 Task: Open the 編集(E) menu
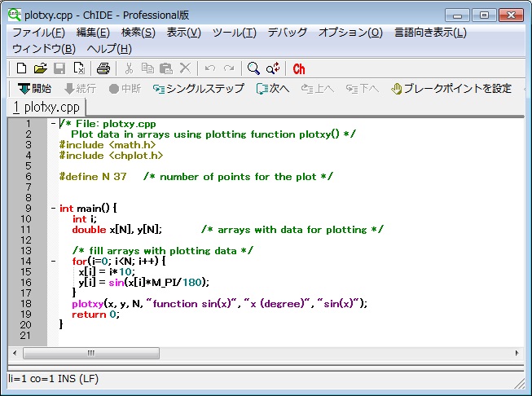pyautogui.click(x=93, y=33)
